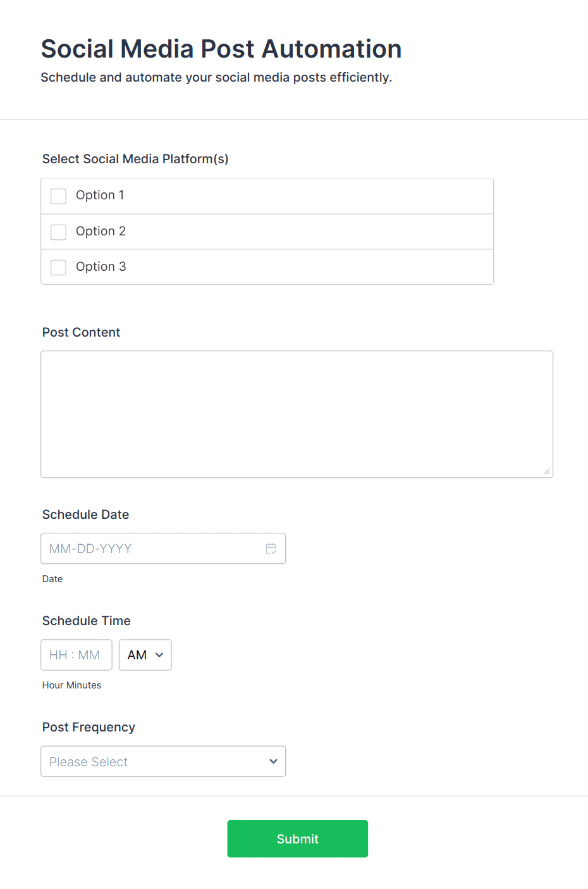The image size is (588, 889).
Task: Click the Option 3 label text
Action: pyautogui.click(x=101, y=267)
